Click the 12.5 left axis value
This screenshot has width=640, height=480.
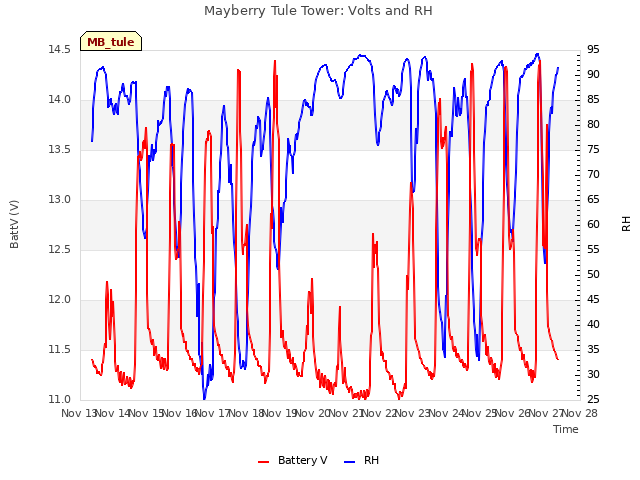tap(60, 249)
